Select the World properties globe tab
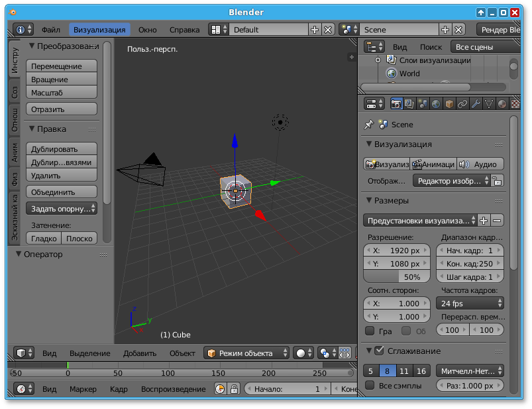The height and width of the screenshot is (409, 532). pyautogui.click(x=436, y=103)
